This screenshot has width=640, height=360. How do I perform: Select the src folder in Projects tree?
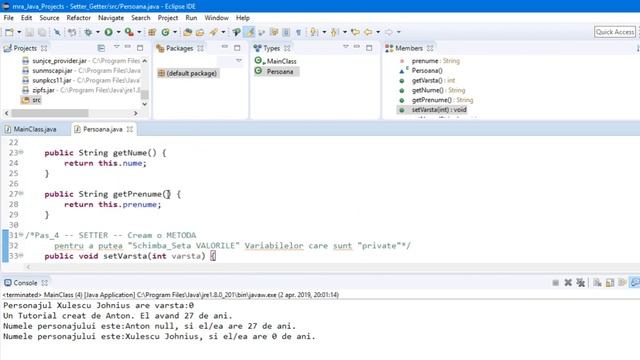(x=31, y=100)
